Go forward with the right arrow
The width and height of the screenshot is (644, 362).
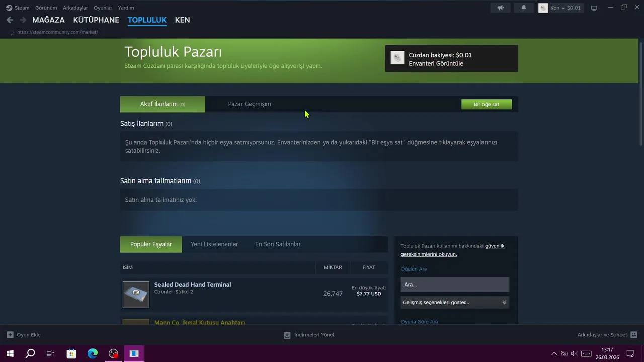coord(23,20)
